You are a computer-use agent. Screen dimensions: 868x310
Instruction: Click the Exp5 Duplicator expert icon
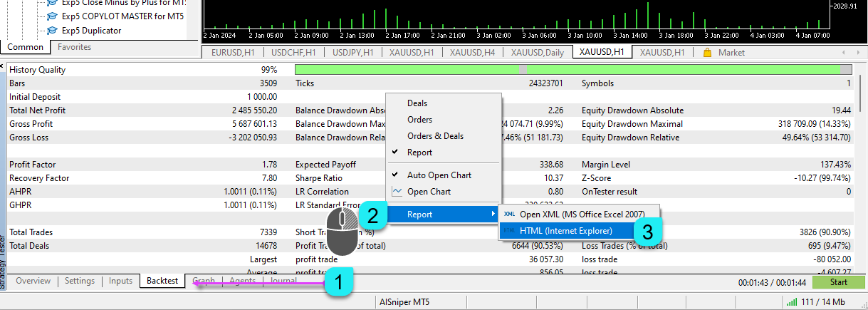(x=51, y=31)
